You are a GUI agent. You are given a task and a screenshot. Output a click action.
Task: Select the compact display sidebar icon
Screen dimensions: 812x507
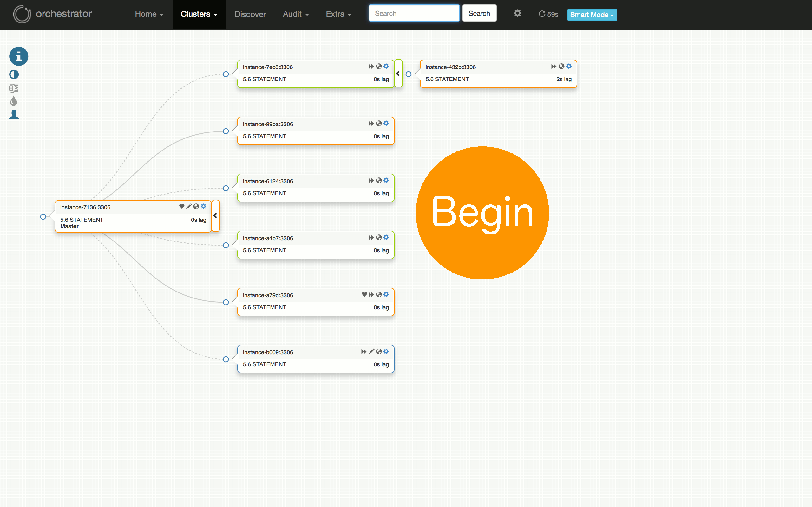[13, 88]
